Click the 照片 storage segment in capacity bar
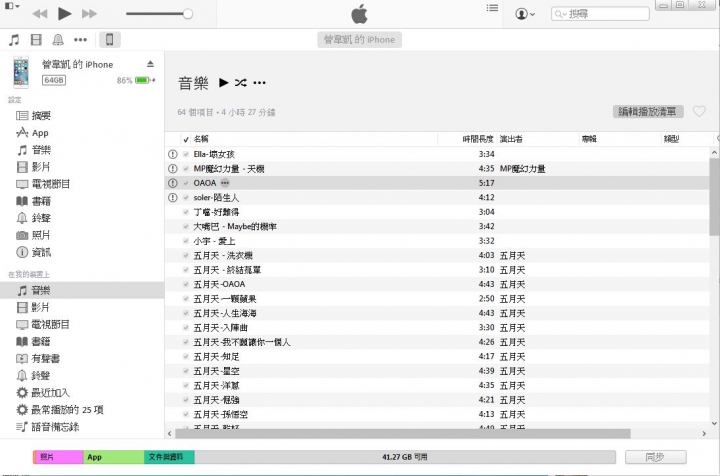This screenshot has height=476, width=720. tap(58, 457)
